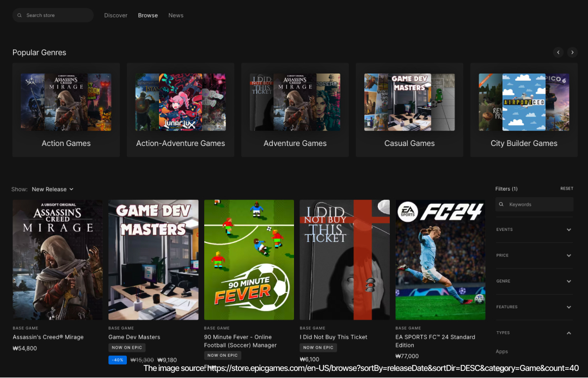This screenshot has width=588, height=378.
Task: Open the Action Games genre card
Action: coord(66,110)
